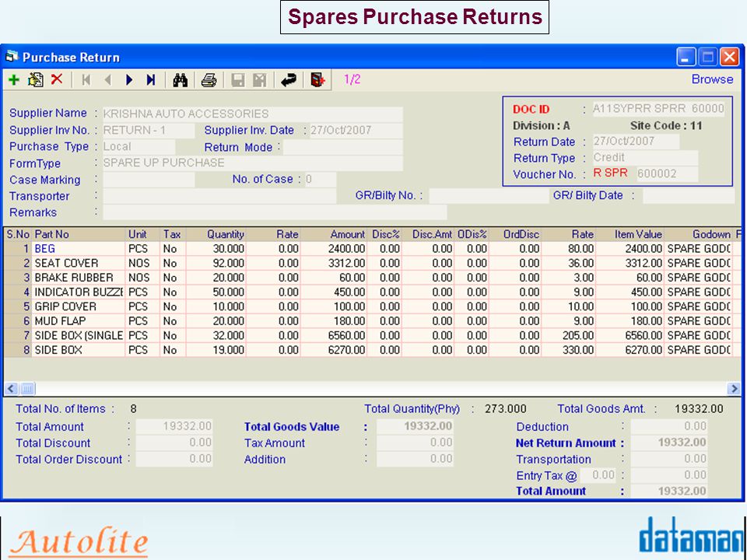Click the cancel save icon
Image resolution: width=747 pixels, height=560 pixels.
[x=260, y=80]
